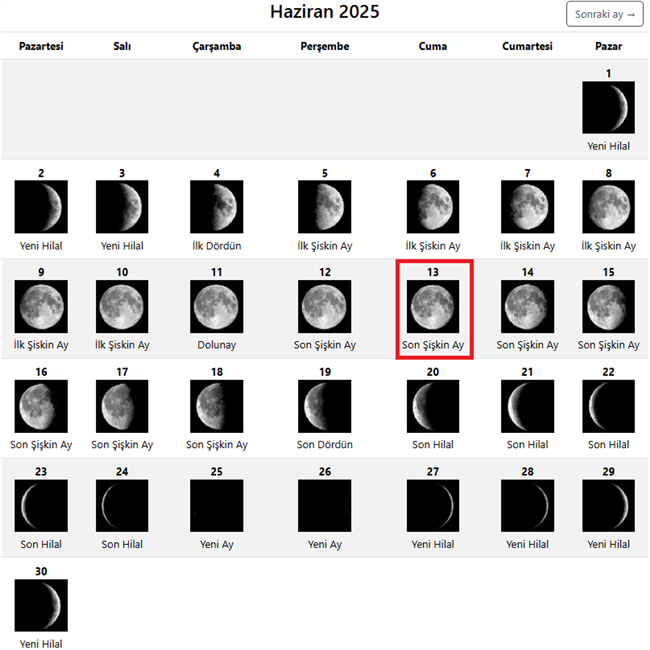
Task: Select the moon image for June 28
Action: (527, 506)
